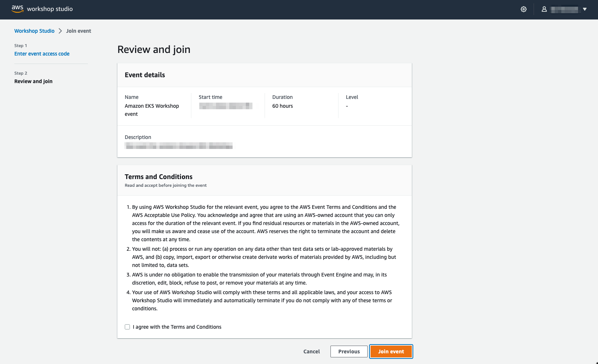The height and width of the screenshot is (364, 598).
Task: Click the AWS Workshop Studio logo
Action: 42,9
